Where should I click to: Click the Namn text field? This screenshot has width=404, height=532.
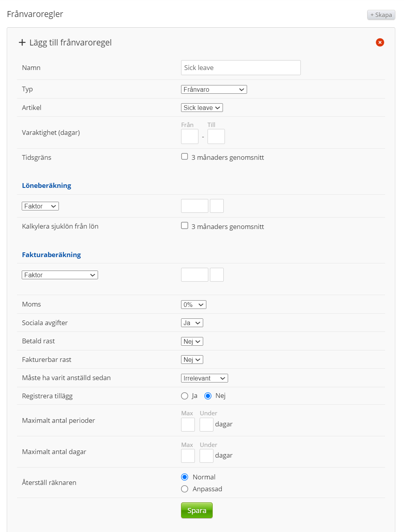click(x=241, y=68)
